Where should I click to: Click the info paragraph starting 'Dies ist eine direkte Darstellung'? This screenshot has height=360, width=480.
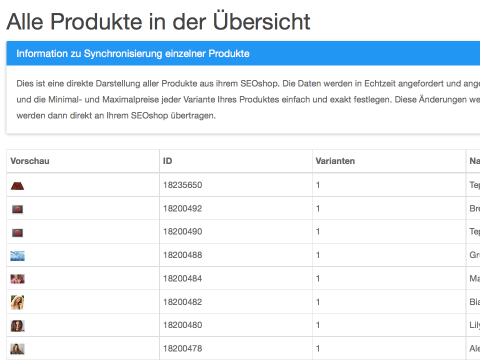pos(248,99)
